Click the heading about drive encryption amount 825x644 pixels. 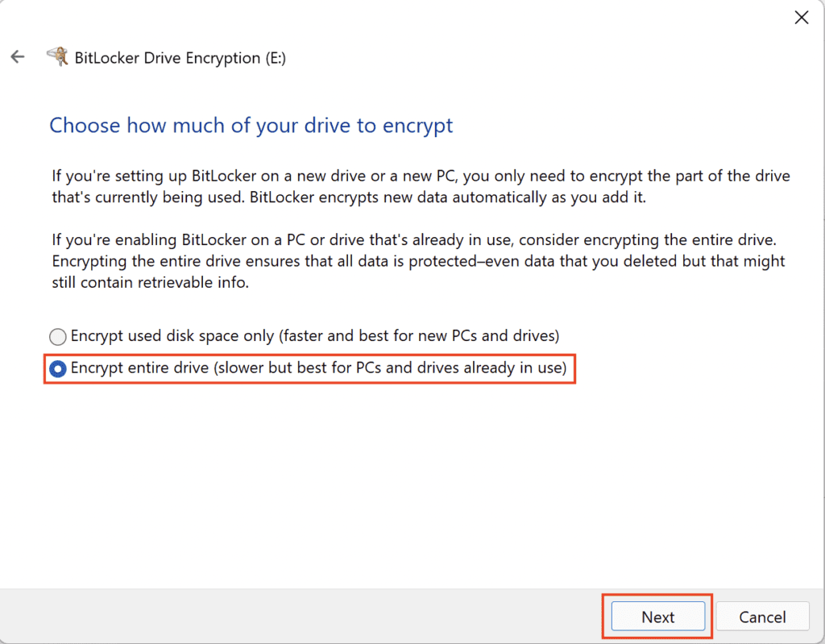point(251,126)
